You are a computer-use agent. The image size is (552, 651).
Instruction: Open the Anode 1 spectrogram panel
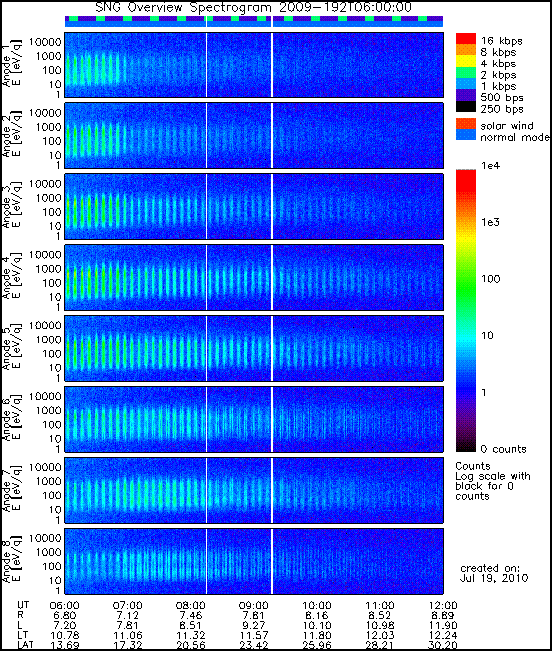(254, 65)
